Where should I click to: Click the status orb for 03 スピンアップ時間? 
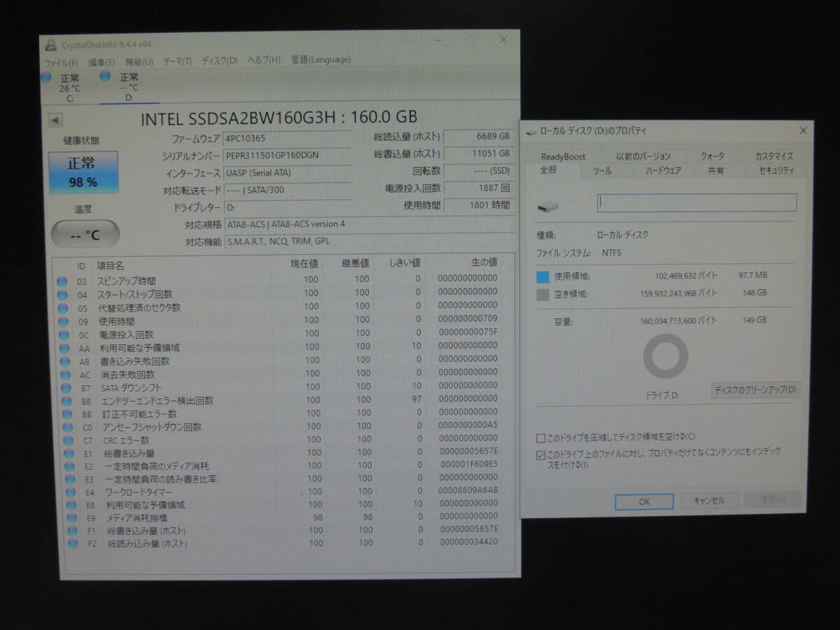click(62, 281)
